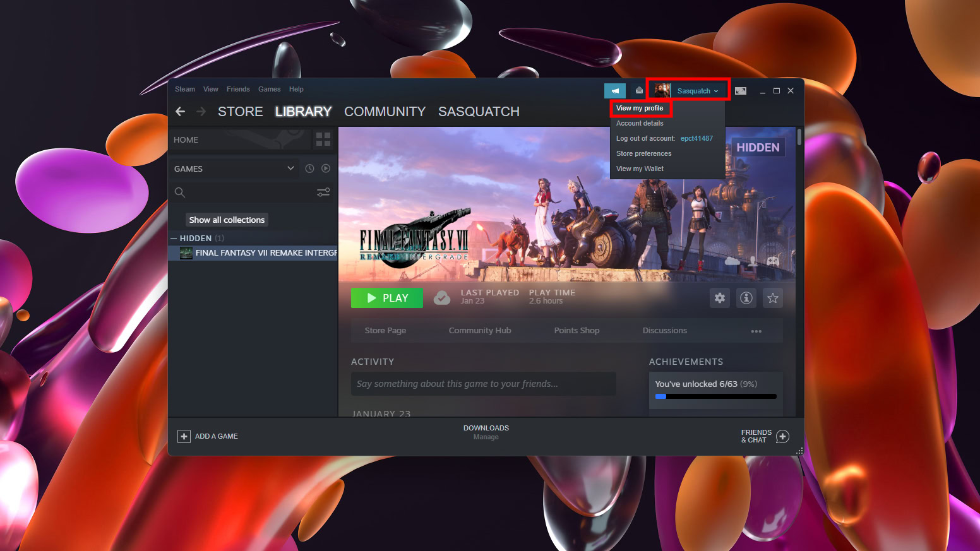The height and width of the screenshot is (551, 980).
Task: Open the View menu
Action: click(x=211, y=89)
